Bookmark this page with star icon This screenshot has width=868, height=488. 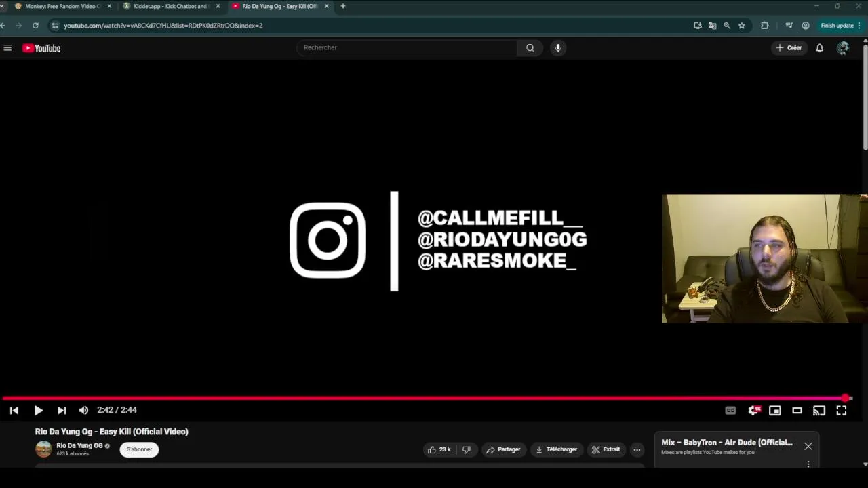coord(742,26)
